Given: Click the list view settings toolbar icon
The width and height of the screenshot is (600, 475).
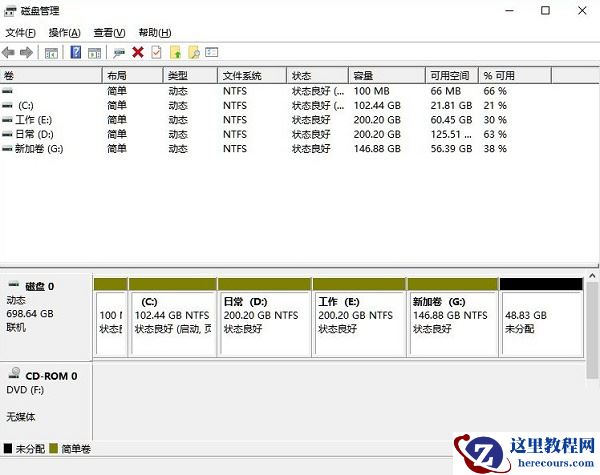Looking at the screenshot, I should [x=212, y=52].
